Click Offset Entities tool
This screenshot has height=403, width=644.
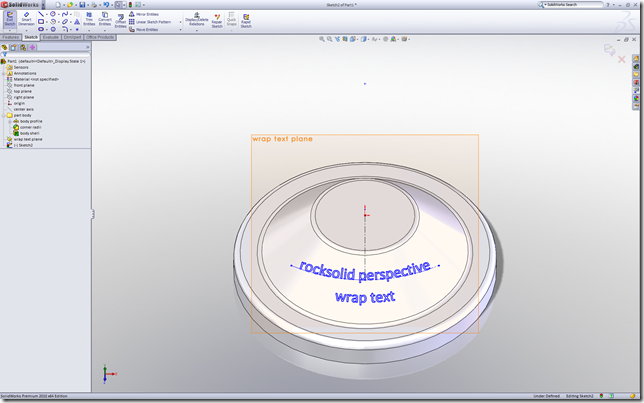120,21
